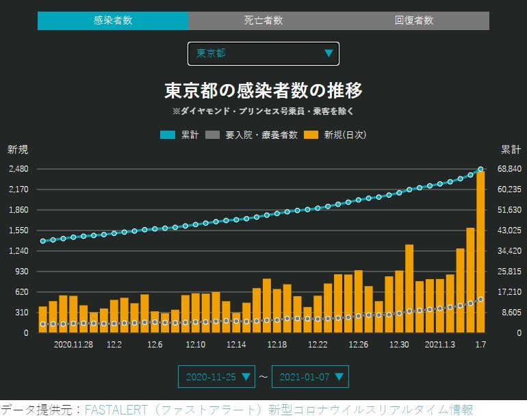The image size is (527, 420).
Task: Click the 12.6 x-axis date label
Action: 155,345
